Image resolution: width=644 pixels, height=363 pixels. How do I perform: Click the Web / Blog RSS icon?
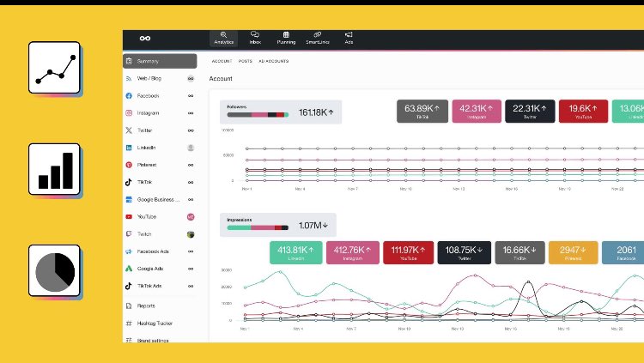[129, 78]
